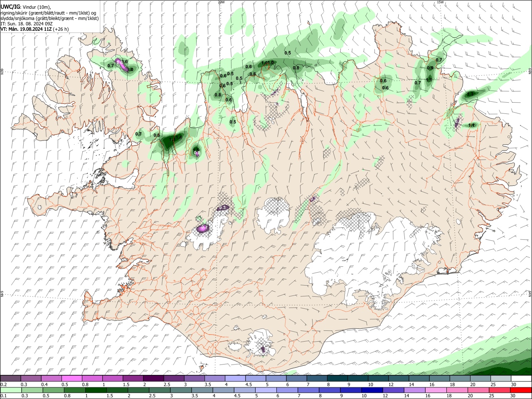Screen dimensions: 532x399
Task: Pick the palest green 0.1 rain scale swatch
Action: [10, 390]
